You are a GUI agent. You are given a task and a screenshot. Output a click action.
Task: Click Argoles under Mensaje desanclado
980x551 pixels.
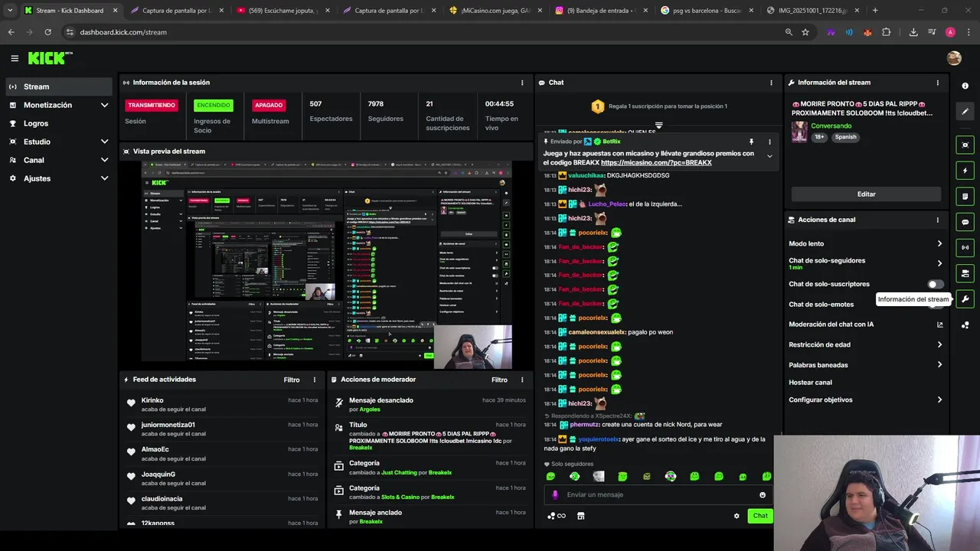[370, 409]
